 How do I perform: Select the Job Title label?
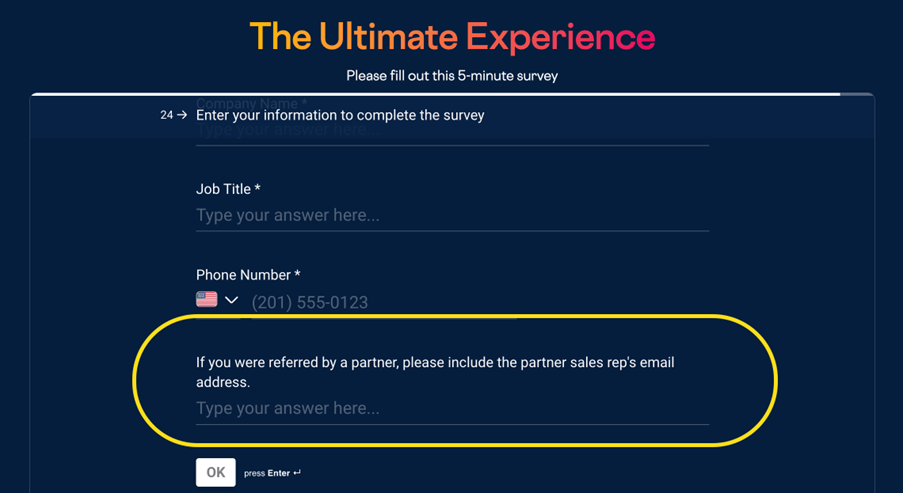tap(228, 189)
